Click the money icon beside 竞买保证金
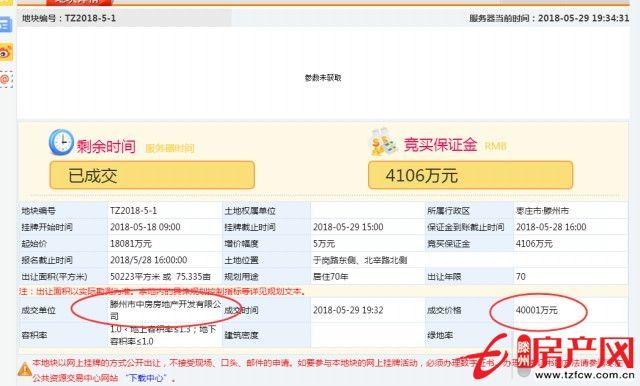640x386 pixels. [383, 142]
